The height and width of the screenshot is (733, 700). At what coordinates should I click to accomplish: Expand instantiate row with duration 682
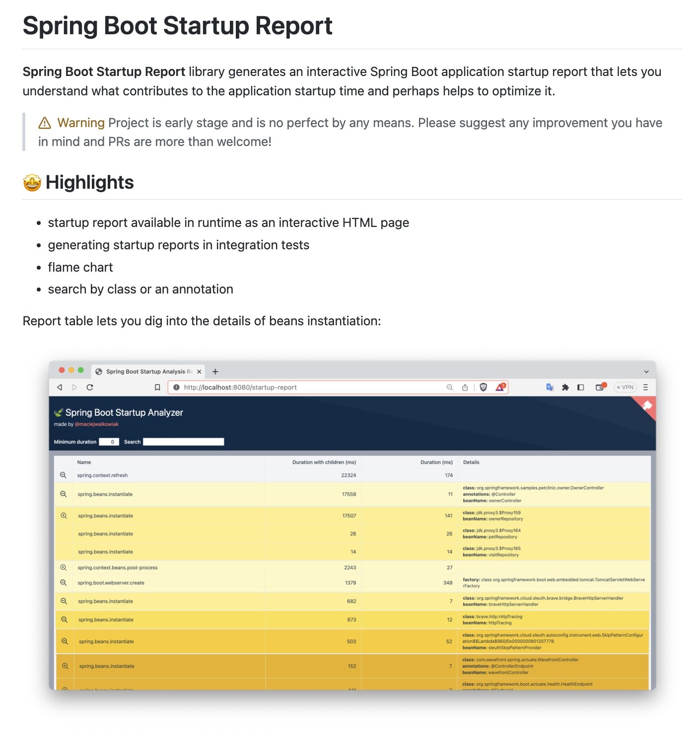pos(64,601)
